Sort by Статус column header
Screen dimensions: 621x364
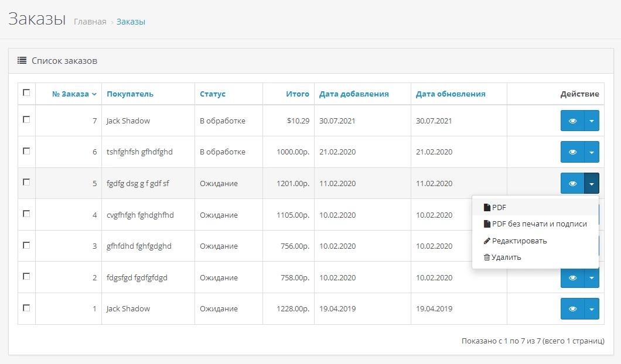(213, 94)
